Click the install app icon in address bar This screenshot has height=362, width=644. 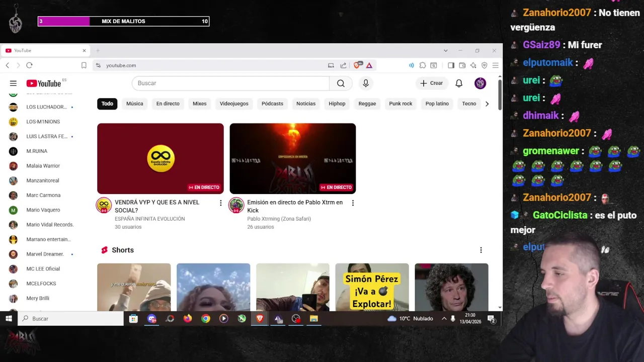coord(331,65)
